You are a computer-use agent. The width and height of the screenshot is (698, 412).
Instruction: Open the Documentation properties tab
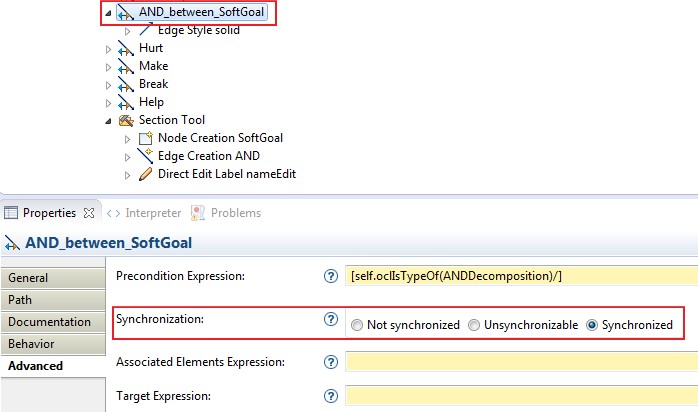click(x=49, y=322)
